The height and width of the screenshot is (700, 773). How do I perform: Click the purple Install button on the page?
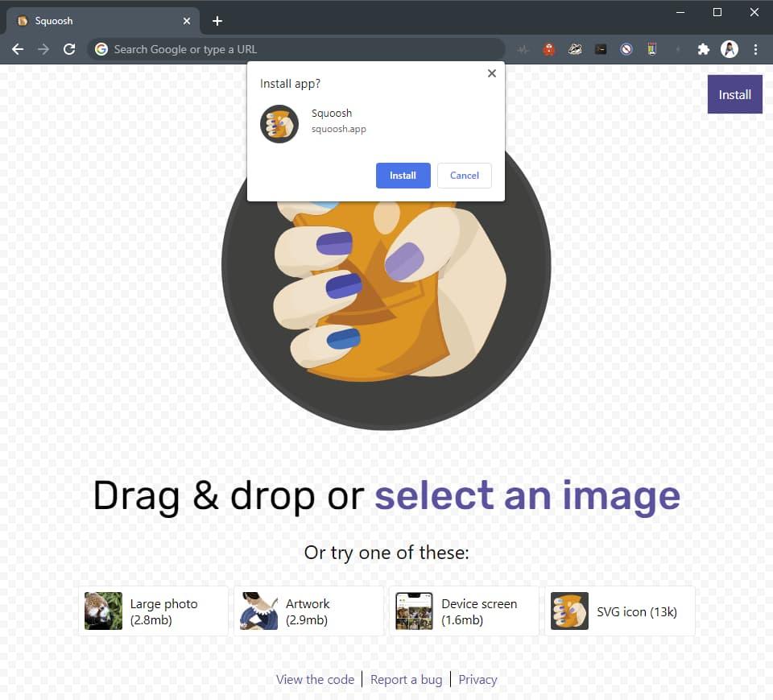734,94
